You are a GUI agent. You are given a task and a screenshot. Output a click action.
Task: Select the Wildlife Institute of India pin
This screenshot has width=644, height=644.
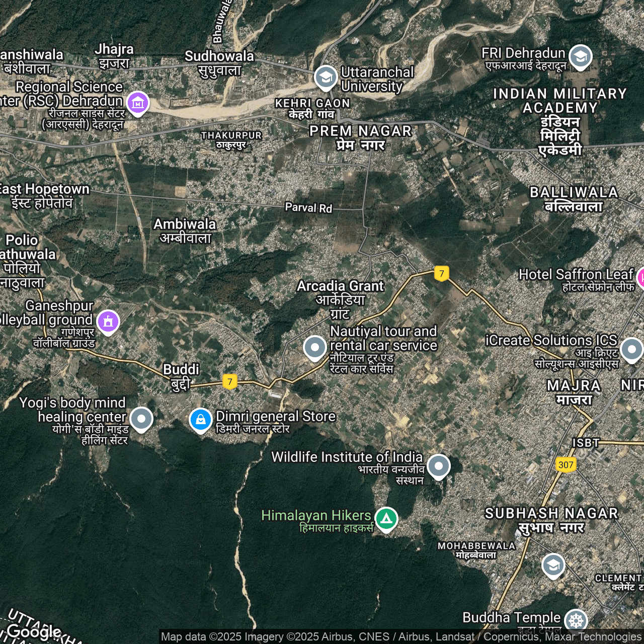coord(438,466)
